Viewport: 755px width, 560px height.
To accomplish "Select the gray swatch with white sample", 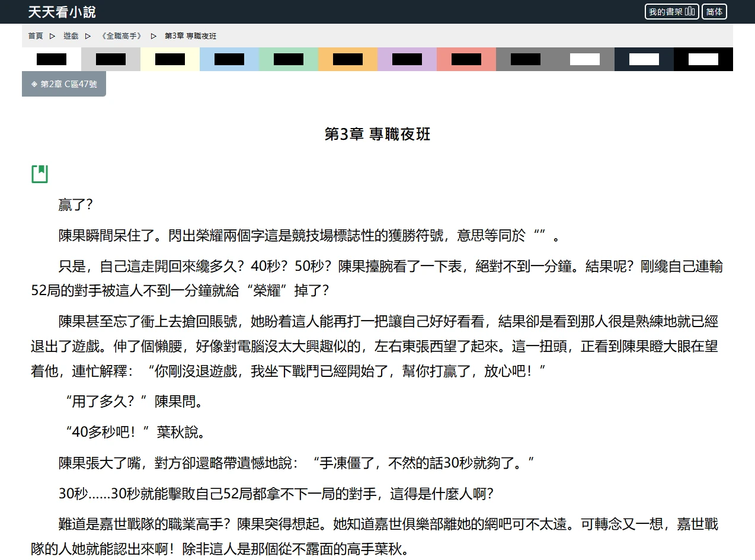I will pos(585,59).
